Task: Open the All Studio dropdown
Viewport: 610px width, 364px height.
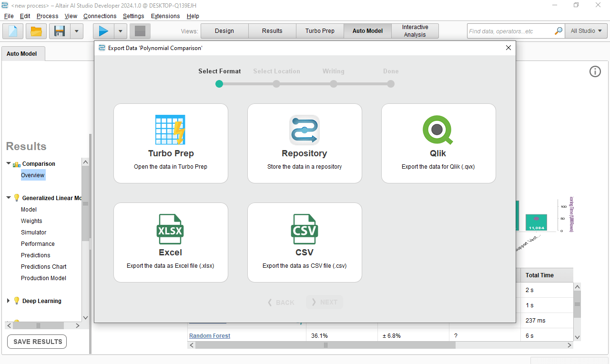Action: [x=586, y=31]
